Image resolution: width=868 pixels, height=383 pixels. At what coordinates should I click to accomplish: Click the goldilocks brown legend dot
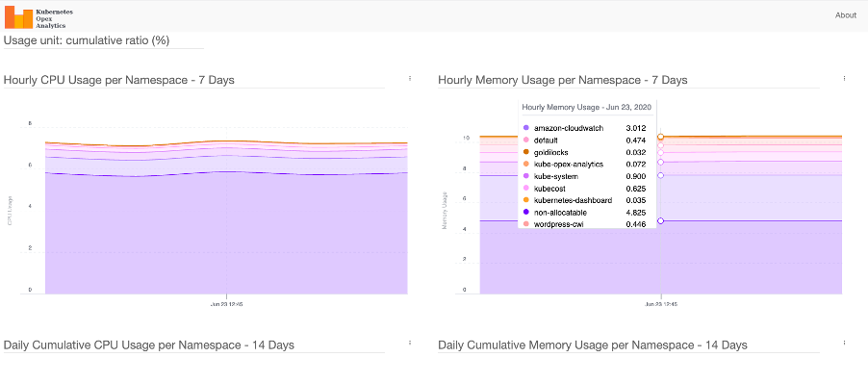(525, 152)
